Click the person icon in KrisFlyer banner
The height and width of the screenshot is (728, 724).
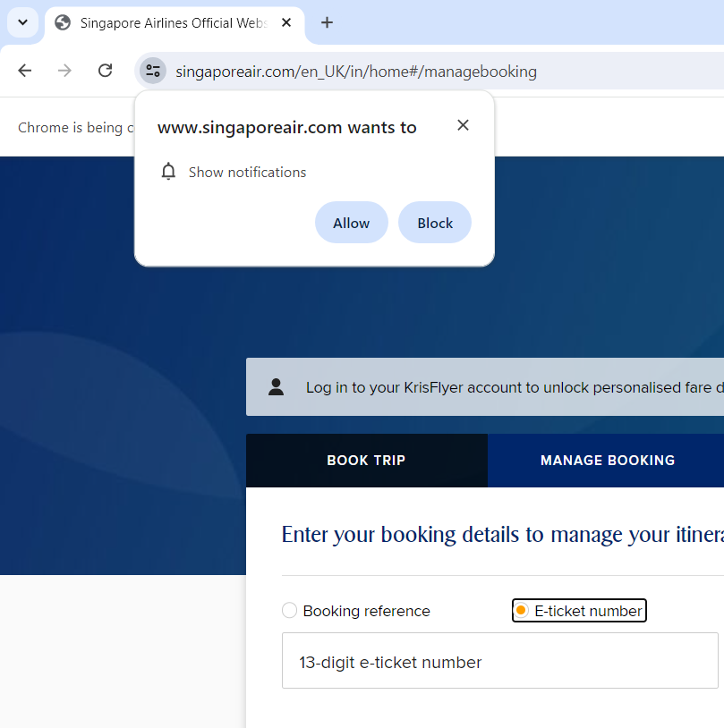276,387
